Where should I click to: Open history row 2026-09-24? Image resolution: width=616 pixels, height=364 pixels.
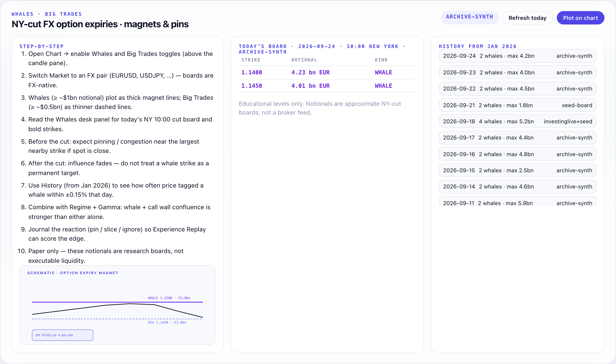coord(517,56)
